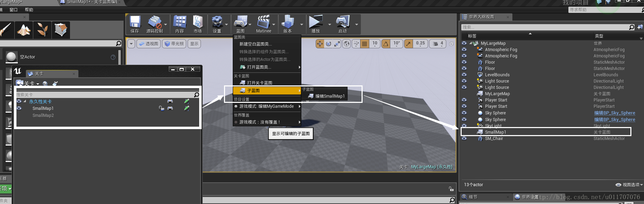Click the help icon in 关卡 window toolbar

(45, 84)
